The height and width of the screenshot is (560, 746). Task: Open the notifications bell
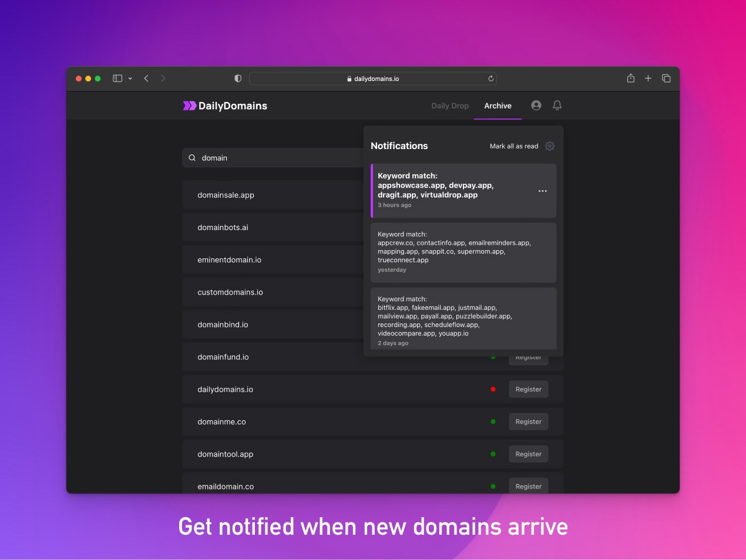[x=557, y=105]
